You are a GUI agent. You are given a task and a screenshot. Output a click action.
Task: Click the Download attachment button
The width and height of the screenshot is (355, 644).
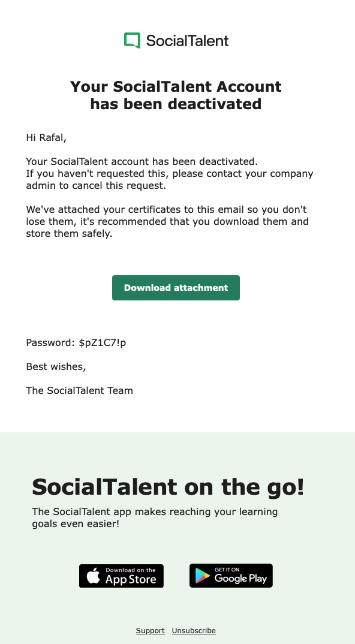[x=176, y=288]
